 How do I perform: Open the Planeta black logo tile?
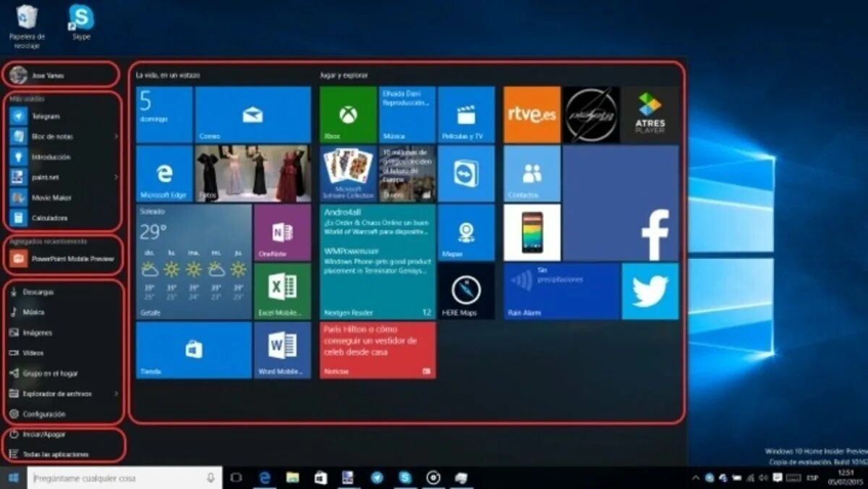pyautogui.click(x=591, y=114)
